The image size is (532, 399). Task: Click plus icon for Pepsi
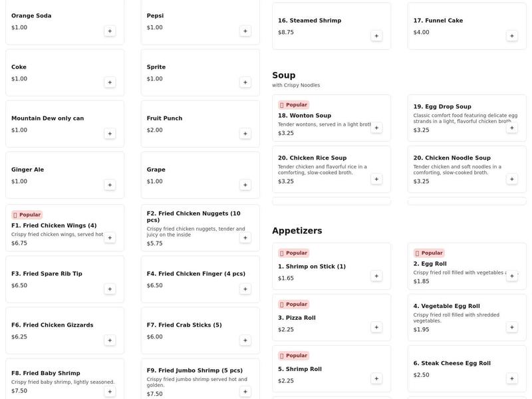click(x=245, y=31)
